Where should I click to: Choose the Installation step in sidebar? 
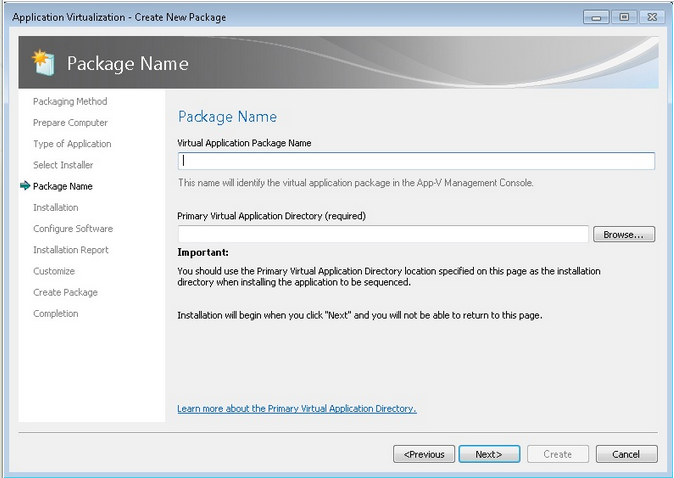[x=55, y=208]
